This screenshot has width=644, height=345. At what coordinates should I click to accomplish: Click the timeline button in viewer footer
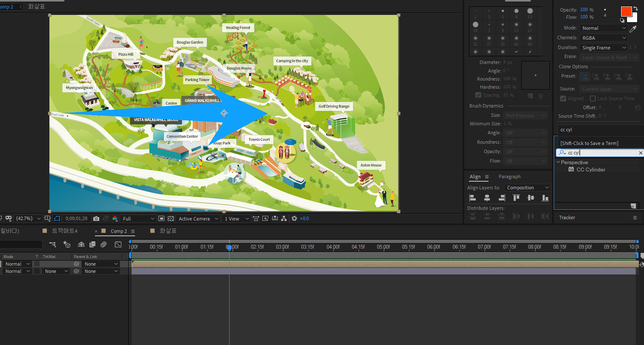click(x=275, y=218)
